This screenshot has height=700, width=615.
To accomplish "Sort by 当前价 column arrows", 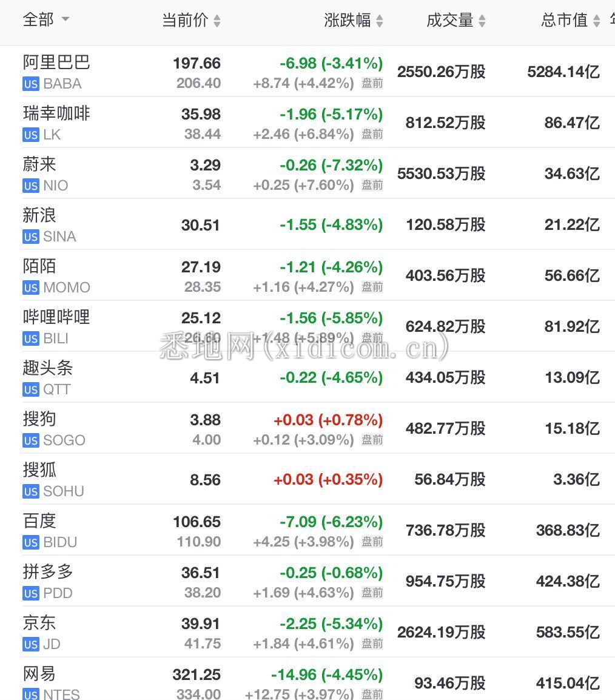I will coord(217,21).
